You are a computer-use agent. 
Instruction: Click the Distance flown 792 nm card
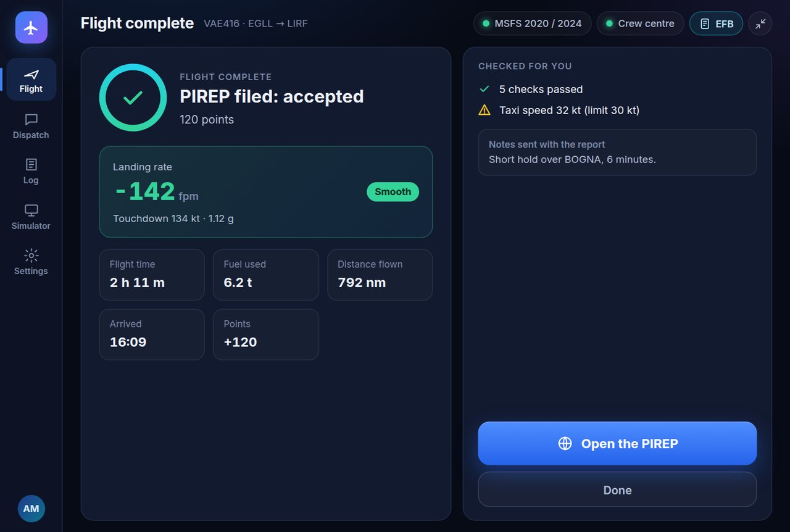380,275
